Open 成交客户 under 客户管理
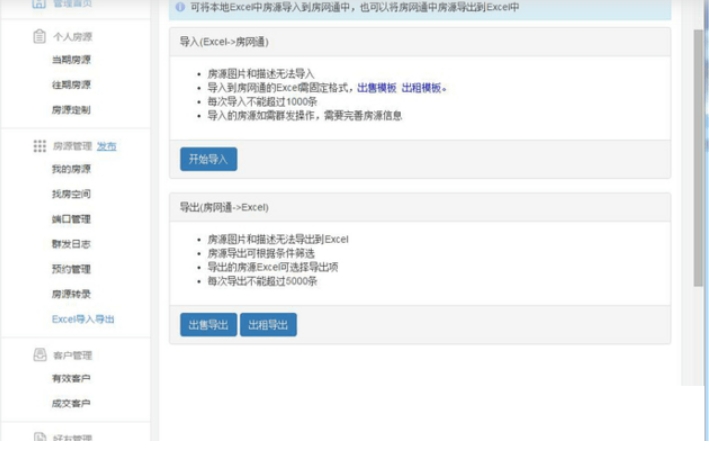The image size is (709, 463). pos(71,403)
